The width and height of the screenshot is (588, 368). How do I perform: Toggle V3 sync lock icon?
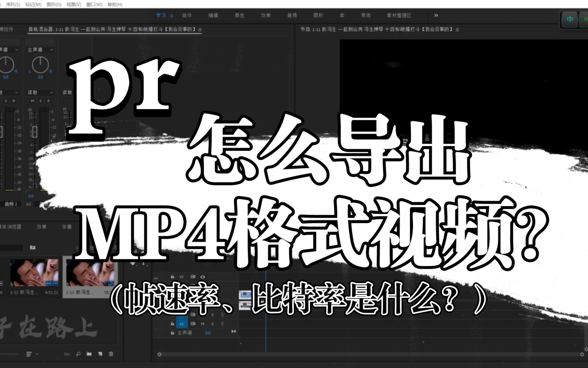click(x=193, y=277)
